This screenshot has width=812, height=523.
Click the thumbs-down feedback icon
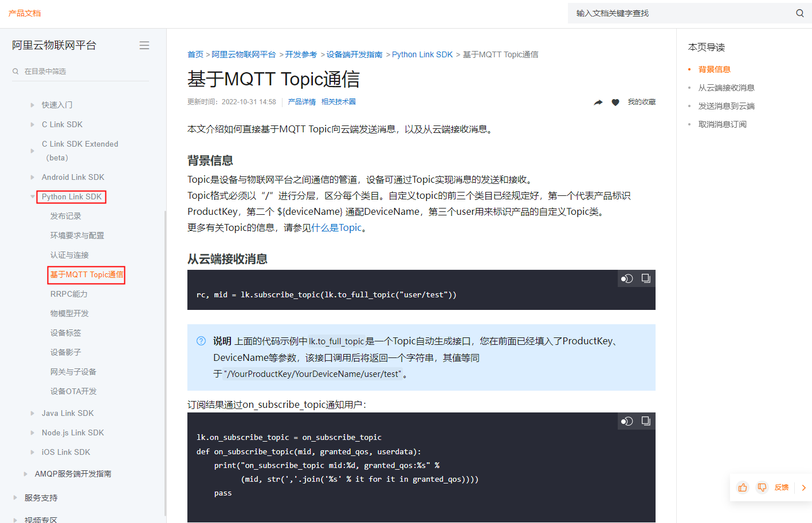(762, 487)
